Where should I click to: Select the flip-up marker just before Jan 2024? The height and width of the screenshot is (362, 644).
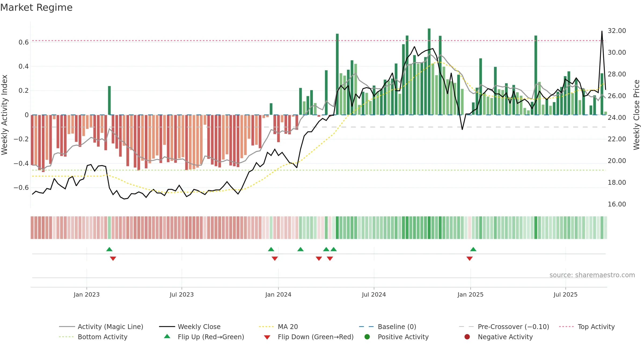click(x=271, y=249)
